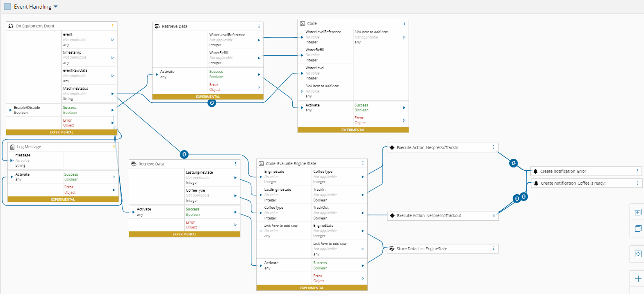Click the diamond icon on NespressoTrackIn action
The height and width of the screenshot is (294, 644).
click(392, 147)
